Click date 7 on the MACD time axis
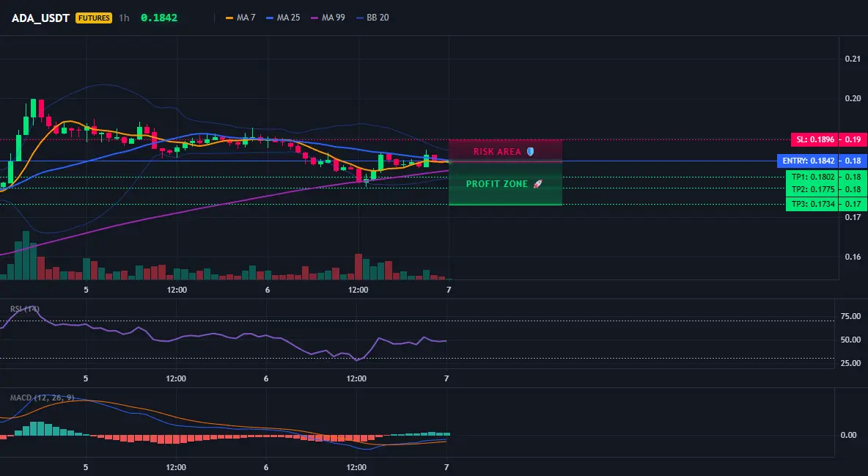The image size is (868, 476). [446, 467]
